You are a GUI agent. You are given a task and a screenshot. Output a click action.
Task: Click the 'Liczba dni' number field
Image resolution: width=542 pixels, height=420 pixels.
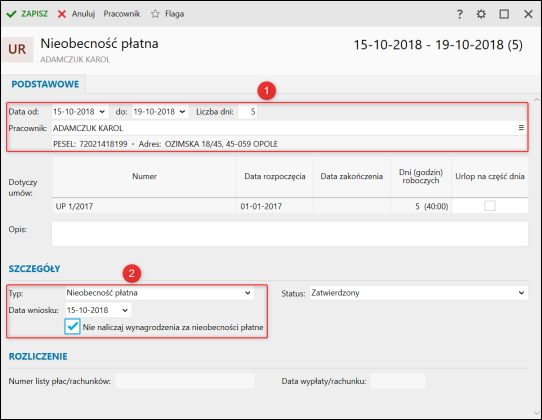(x=247, y=112)
